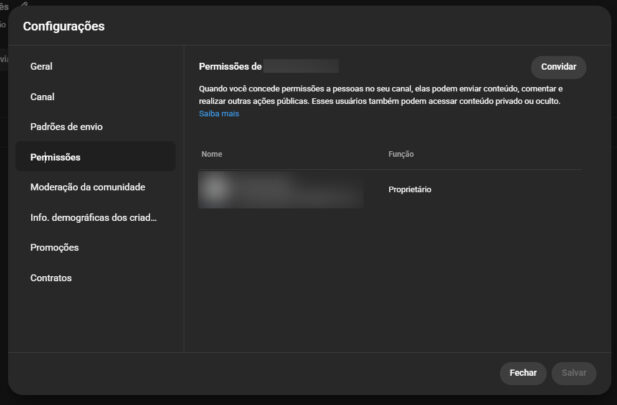Click the blurred owner avatar thumbnail
The image size is (617, 405).
(215, 189)
